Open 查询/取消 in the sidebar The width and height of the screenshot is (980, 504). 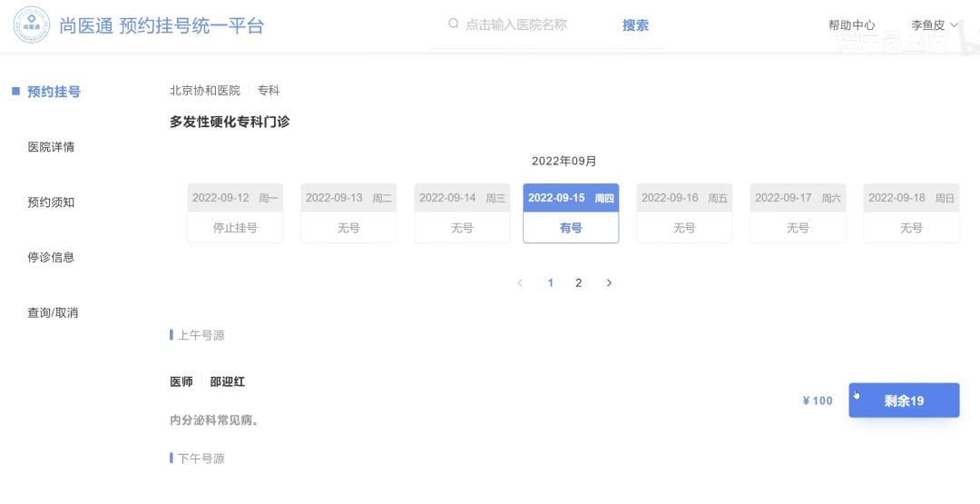[x=53, y=313]
